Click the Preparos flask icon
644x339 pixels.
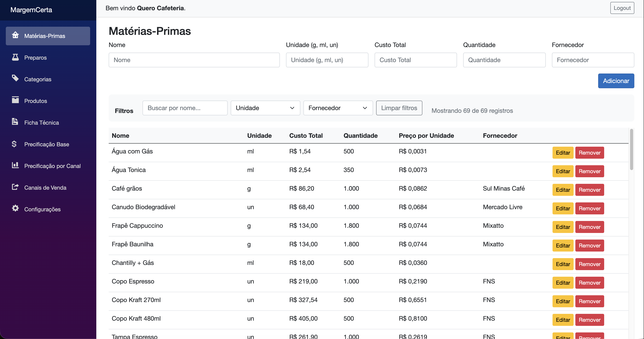15,57
